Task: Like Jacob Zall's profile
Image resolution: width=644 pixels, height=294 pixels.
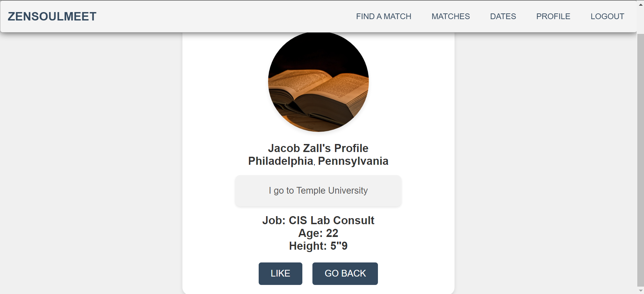Action: point(281,274)
